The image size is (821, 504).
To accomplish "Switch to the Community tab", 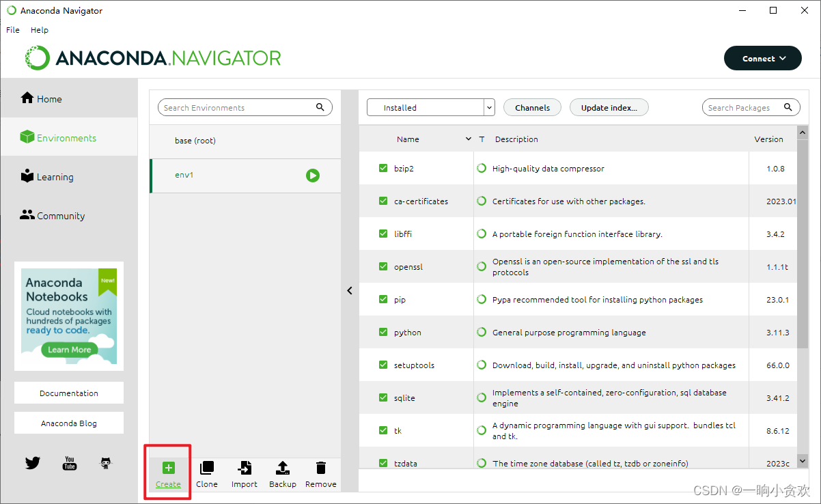I will pyautogui.click(x=68, y=215).
